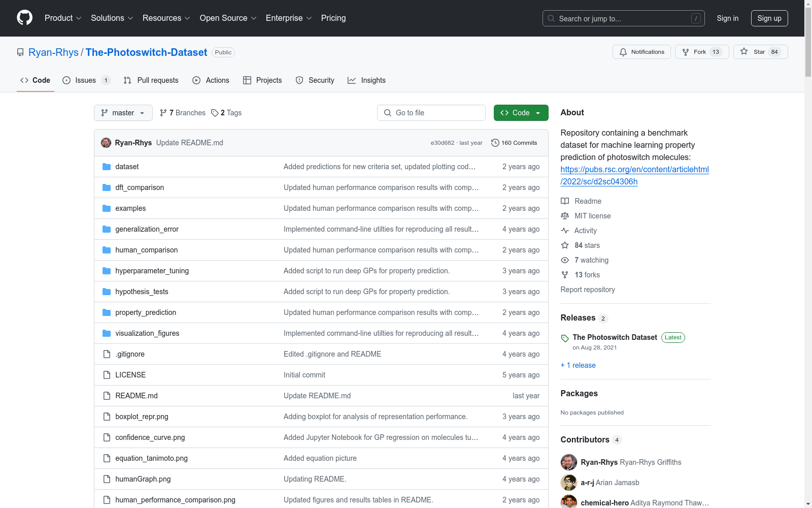Open the hypothesis_tests folder icon
The width and height of the screenshot is (812, 508).
pos(107,292)
